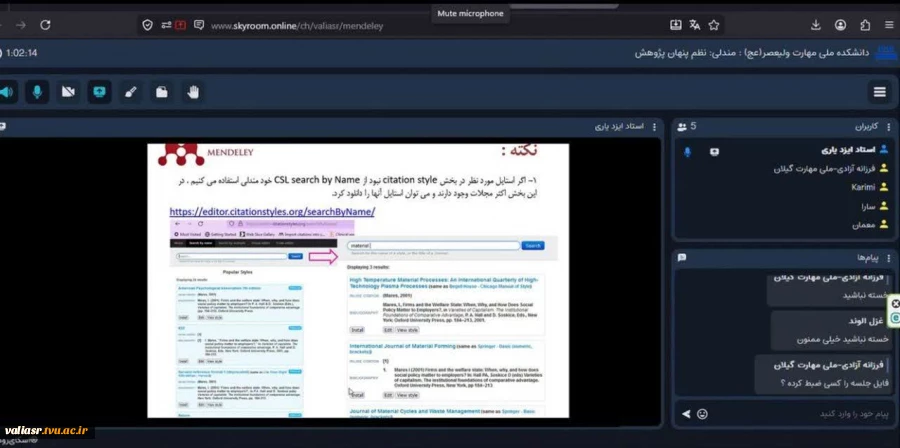Turn on the disabled webcam button
900x448 pixels.
click(68, 92)
